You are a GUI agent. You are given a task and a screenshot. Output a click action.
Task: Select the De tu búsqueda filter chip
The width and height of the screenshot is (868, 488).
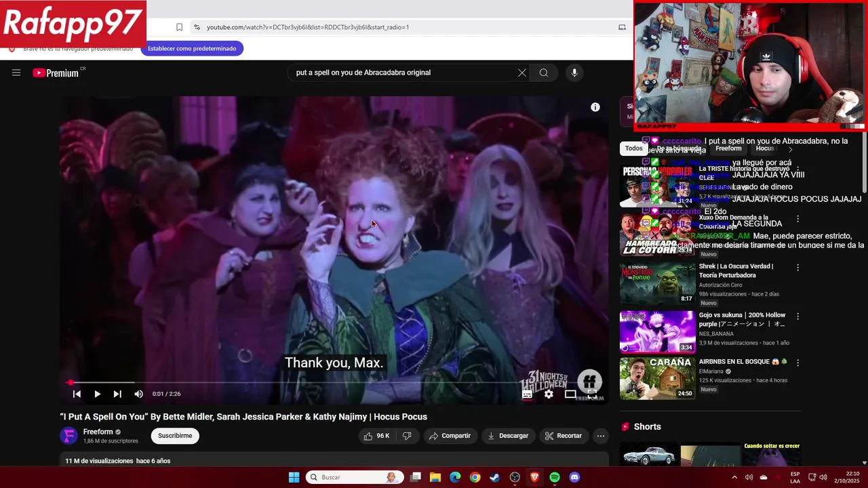click(x=679, y=148)
